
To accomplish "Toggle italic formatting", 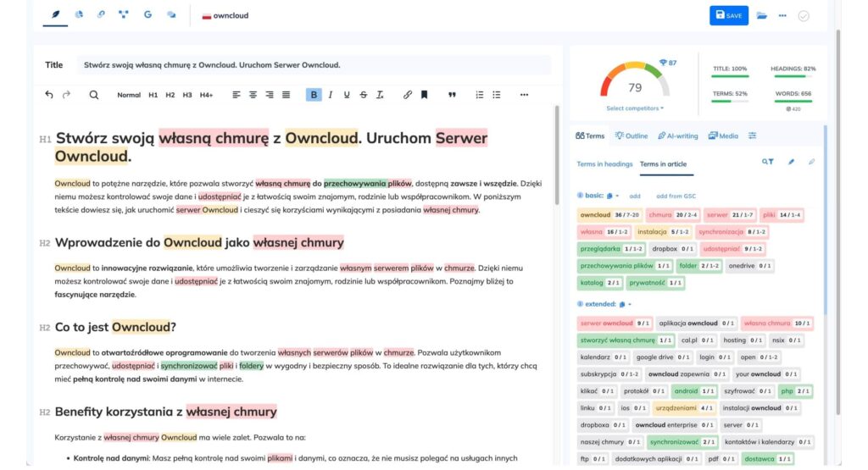I will coord(331,95).
